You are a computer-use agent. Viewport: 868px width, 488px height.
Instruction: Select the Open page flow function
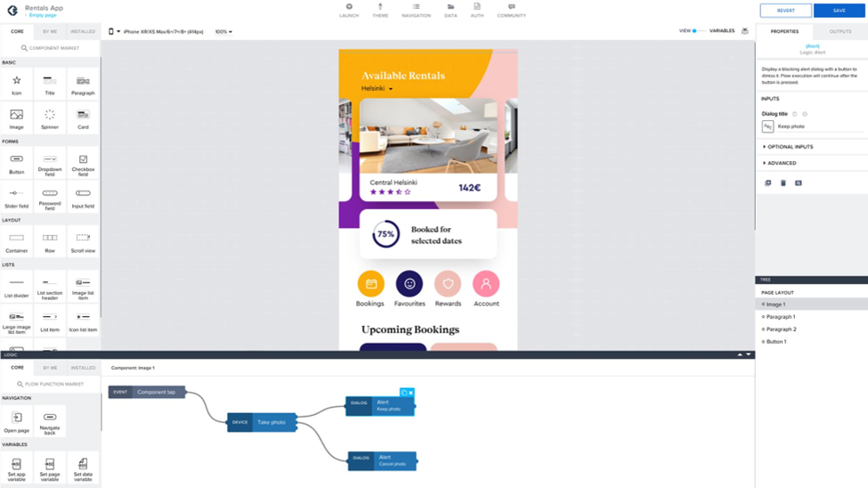click(17, 421)
